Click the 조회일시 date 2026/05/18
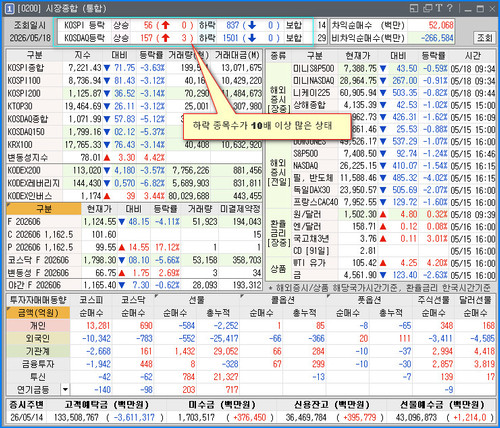The height and width of the screenshot is (428, 500). tap(30, 38)
